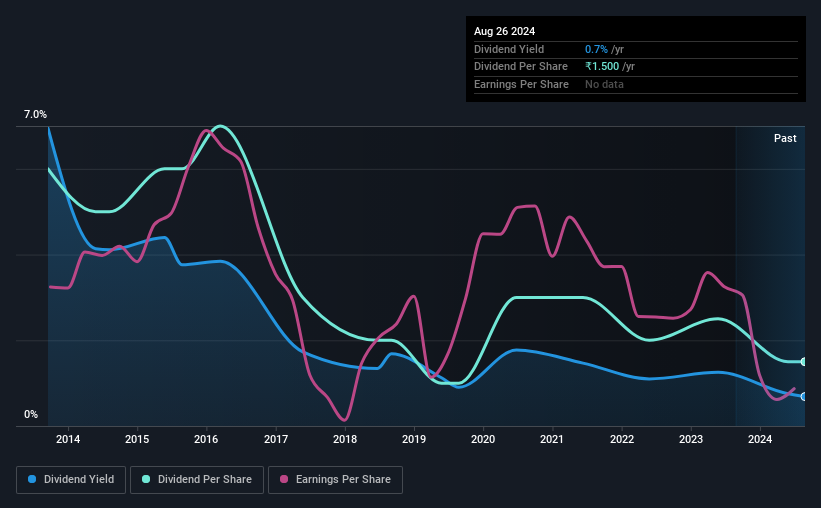Click the 'No data' Earnings Per Share value
821x508 pixels.
pyautogui.click(x=604, y=84)
